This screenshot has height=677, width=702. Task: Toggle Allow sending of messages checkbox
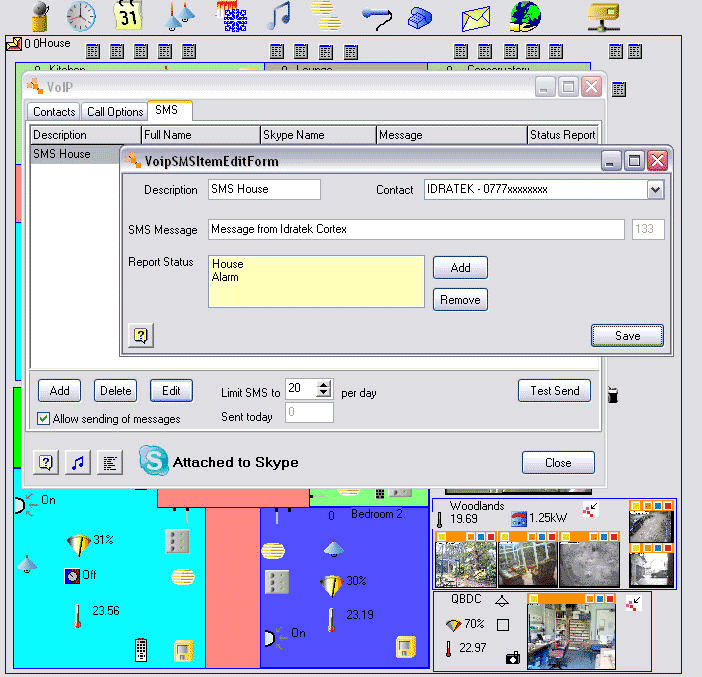[44, 418]
